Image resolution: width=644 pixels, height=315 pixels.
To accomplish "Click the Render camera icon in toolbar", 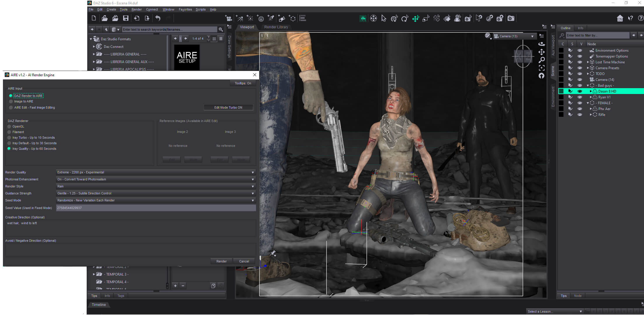I will tap(511, 18).
